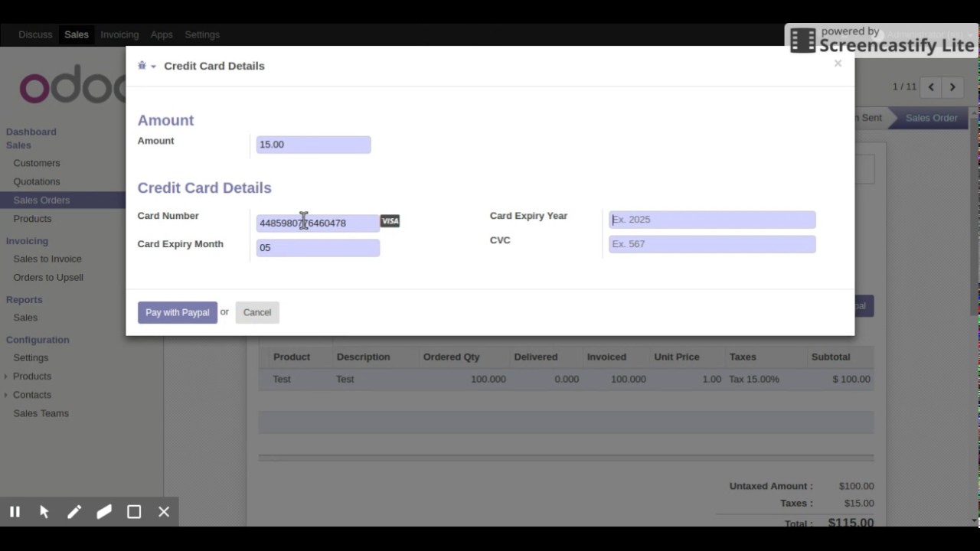Click the Amount input field
The image size is (980, 551).
313,145
